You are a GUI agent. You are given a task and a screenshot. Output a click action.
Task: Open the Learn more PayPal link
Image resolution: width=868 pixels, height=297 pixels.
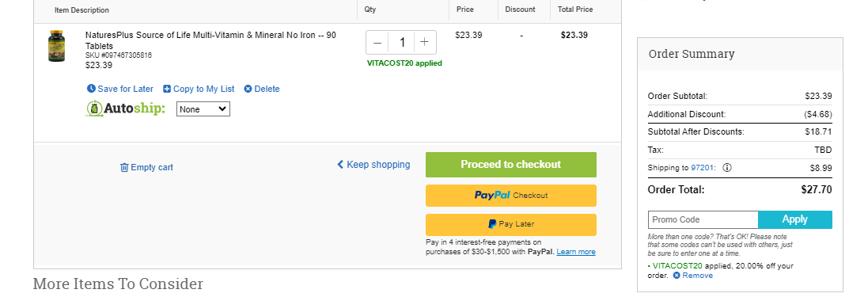576,252
